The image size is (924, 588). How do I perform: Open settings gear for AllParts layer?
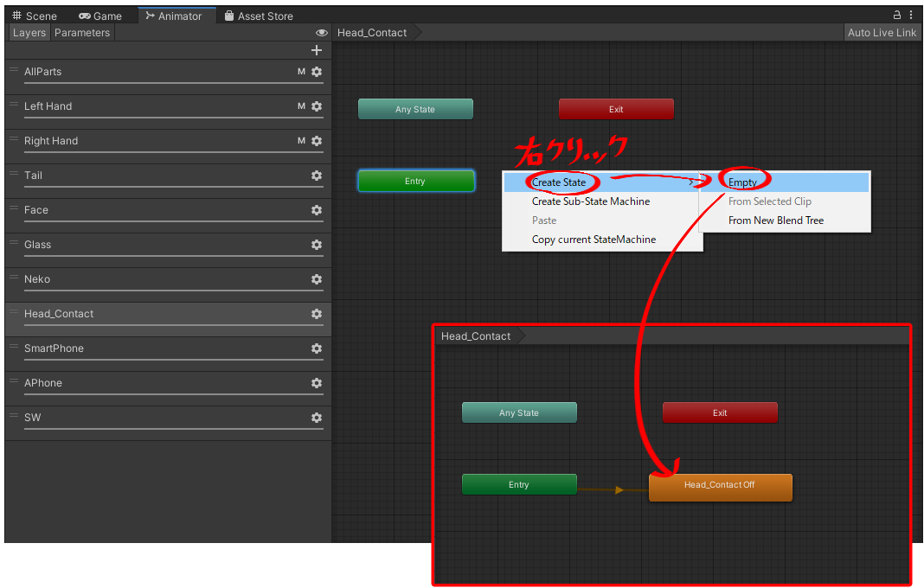(x=317, y=72)
